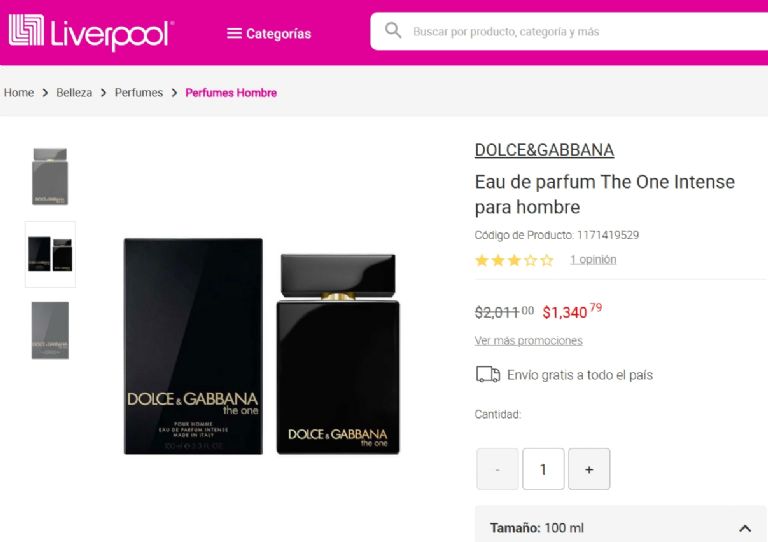This screenshot has height=542, width=768.
Task: Click the star rating icons
Action: tap(514, 260)
